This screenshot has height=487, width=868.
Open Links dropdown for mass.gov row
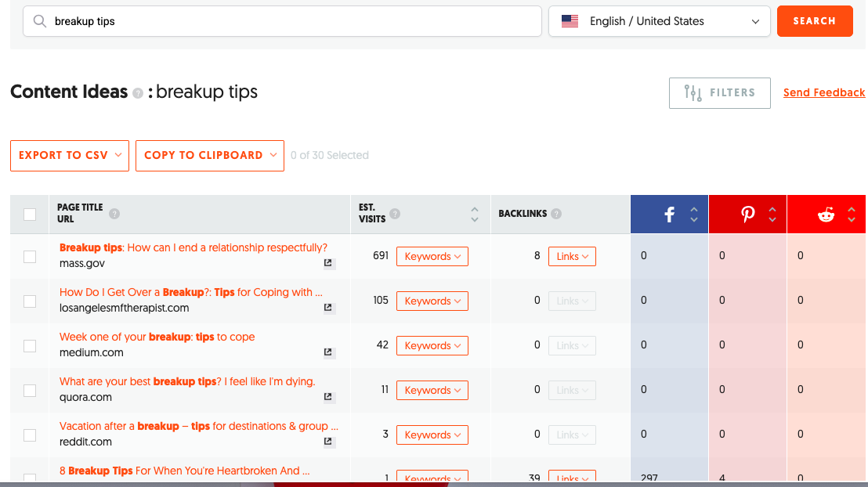[573, 256]
